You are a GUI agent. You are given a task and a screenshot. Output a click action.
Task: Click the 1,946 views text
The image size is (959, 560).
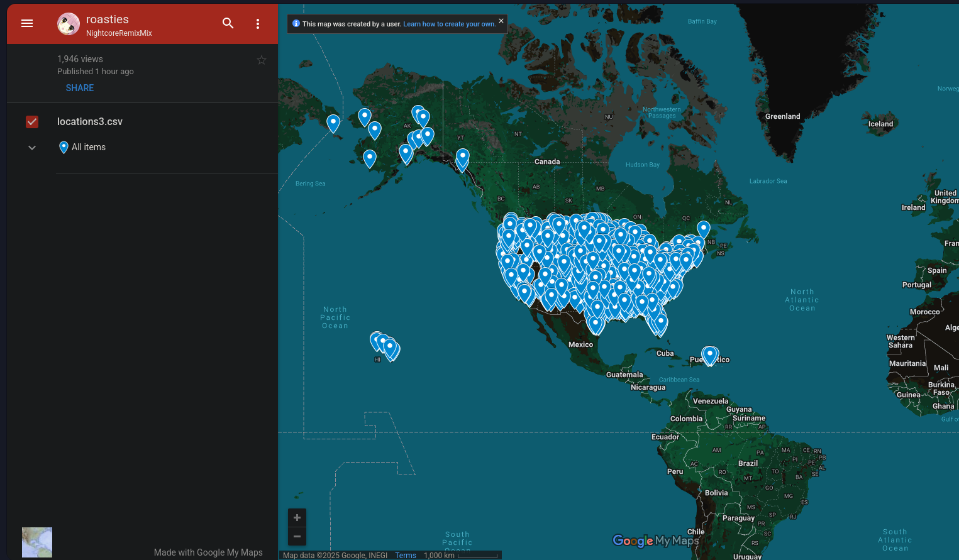80,59
